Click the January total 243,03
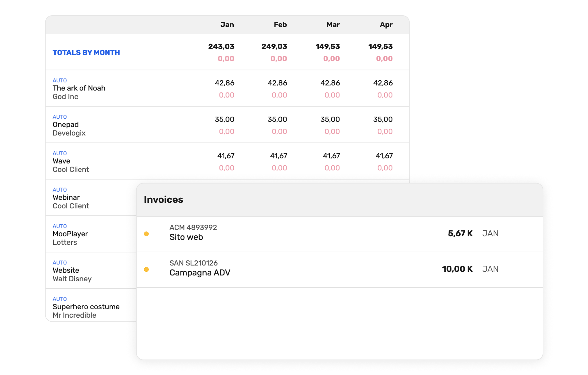Image resolution: width=588 pixels, height=375 pixels. [x=221, y=46]
